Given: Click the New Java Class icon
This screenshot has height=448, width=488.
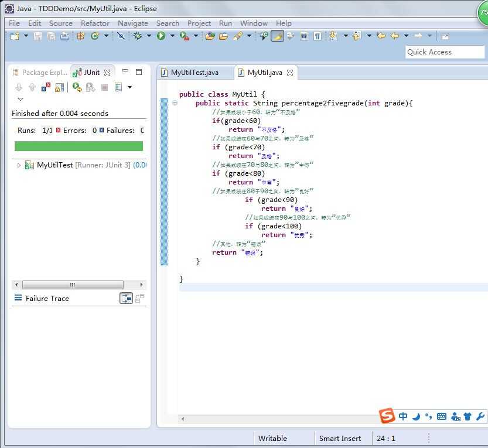Looking at the screenshot, I should click(95, 36).
